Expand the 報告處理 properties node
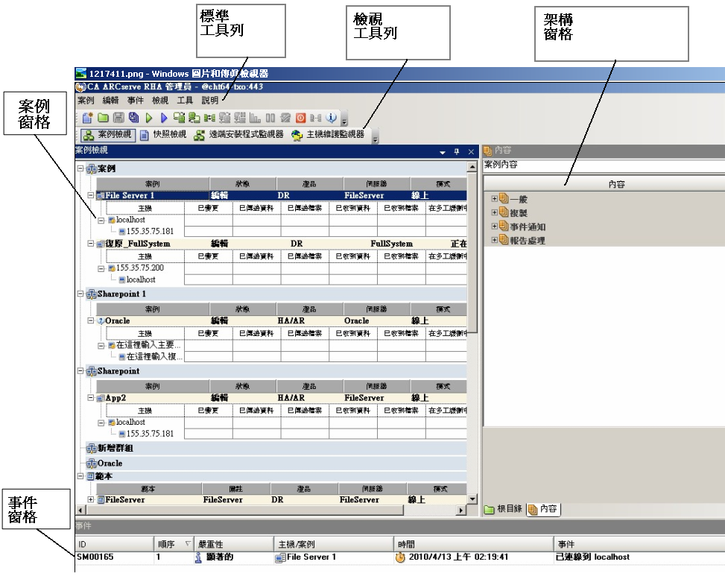Screen dimensions: 725x588 (494, 240)
